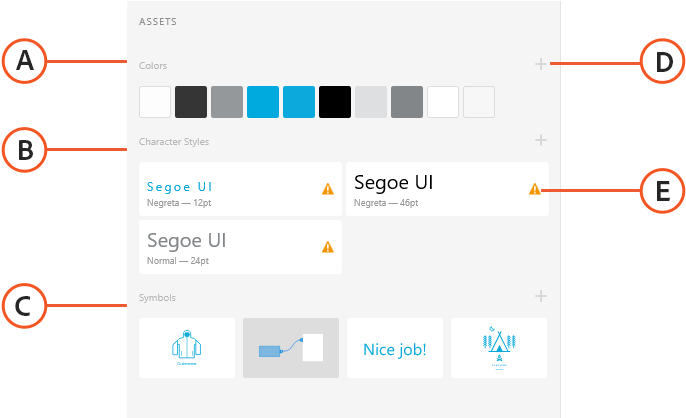Choose the "Nice job!" symbol
This screenshot has width=686, height=418.
coord(395,348)
